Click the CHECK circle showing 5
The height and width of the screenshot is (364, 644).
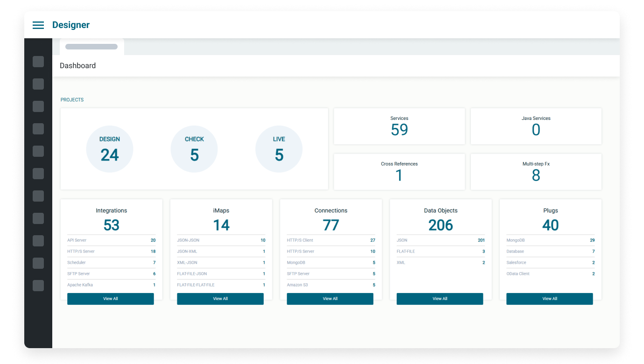tap(194, 149)
